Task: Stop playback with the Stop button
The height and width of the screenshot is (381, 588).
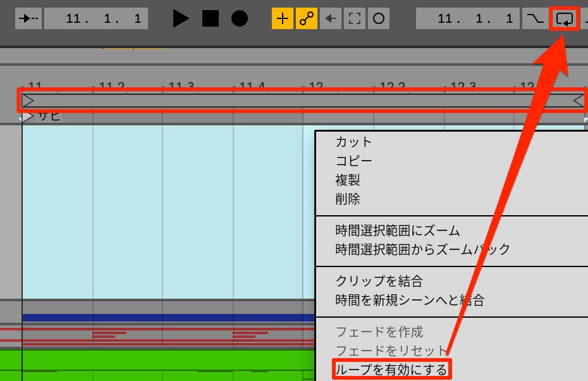Action: (x=211, y=18)
